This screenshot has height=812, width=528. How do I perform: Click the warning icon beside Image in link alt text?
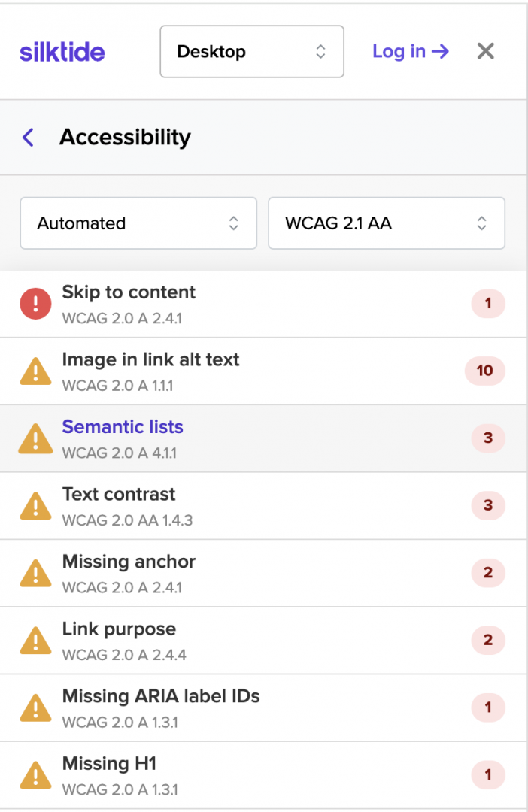(35, 371)
